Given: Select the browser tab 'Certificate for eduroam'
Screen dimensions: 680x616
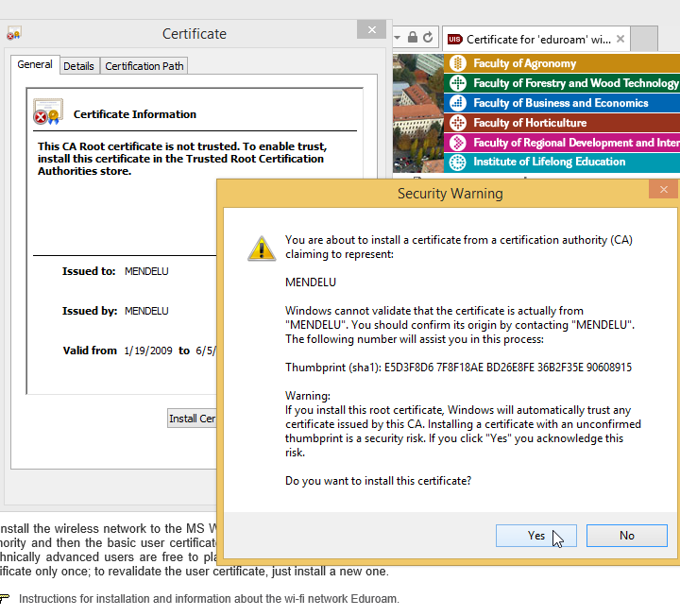Looking at the screenshot, I should click(538, 40).
